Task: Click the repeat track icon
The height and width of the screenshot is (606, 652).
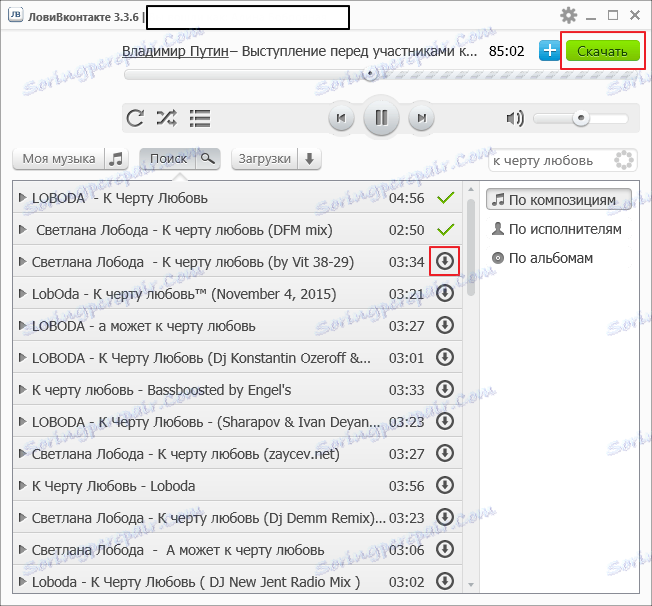Action: pyautogui.click(x=135, y=118)
